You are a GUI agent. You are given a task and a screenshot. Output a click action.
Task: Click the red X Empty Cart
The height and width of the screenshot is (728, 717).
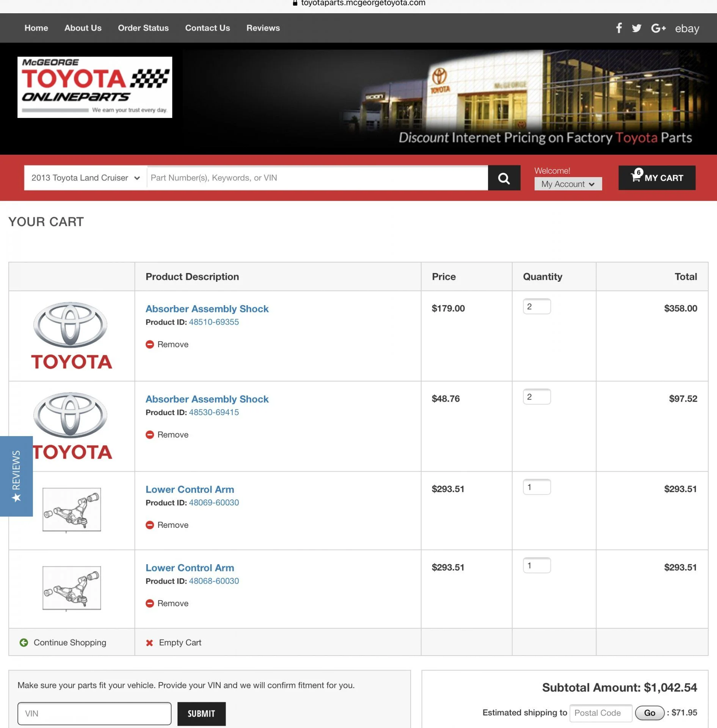click(150, 643)
